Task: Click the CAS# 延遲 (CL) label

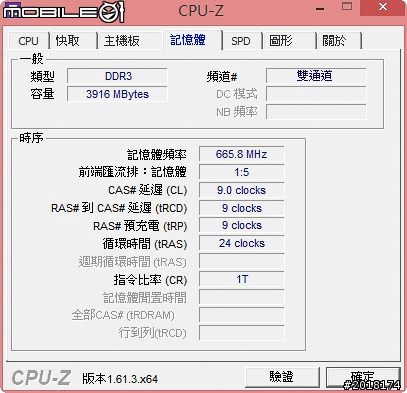Action: [148, 190]
